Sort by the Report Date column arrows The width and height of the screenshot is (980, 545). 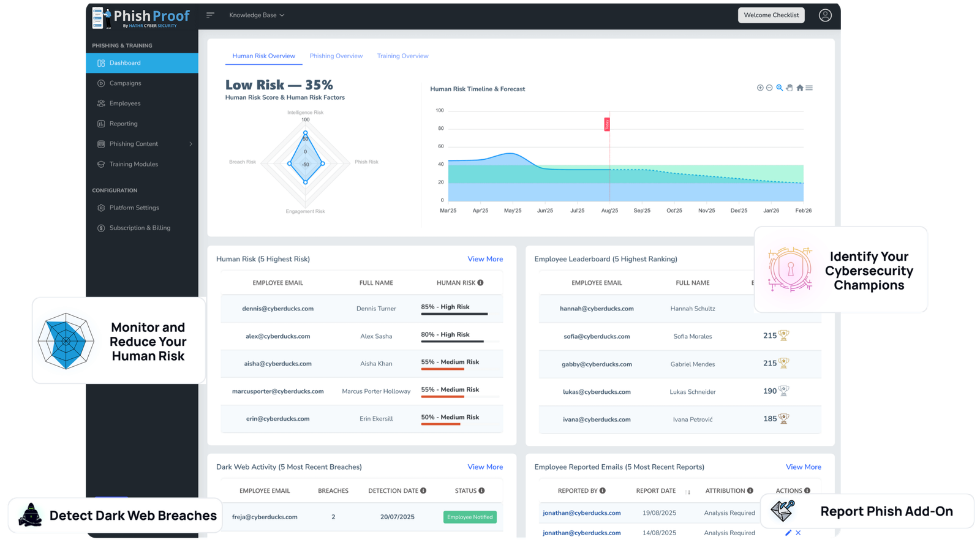[688, 492]
